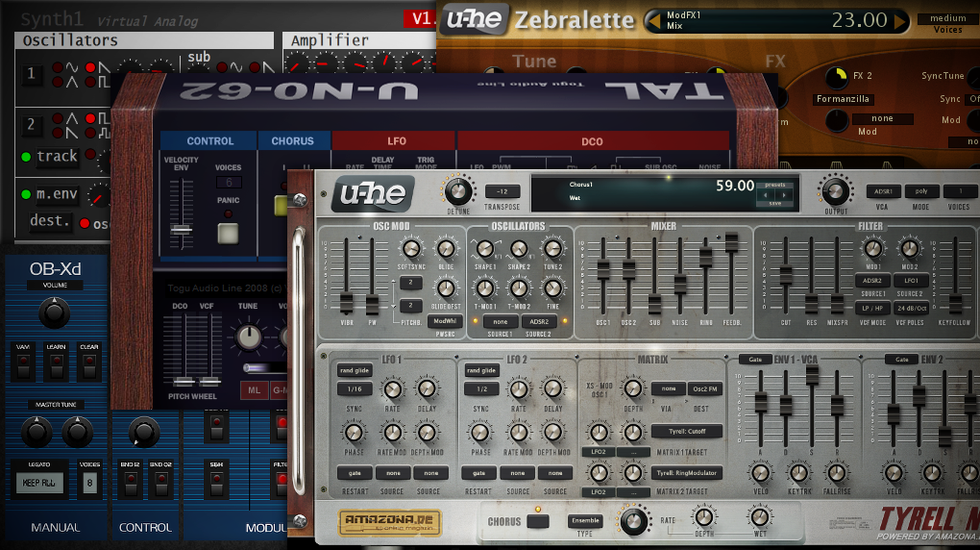
Task: Toggle the Synth1 track green LED
Action: 26,157
